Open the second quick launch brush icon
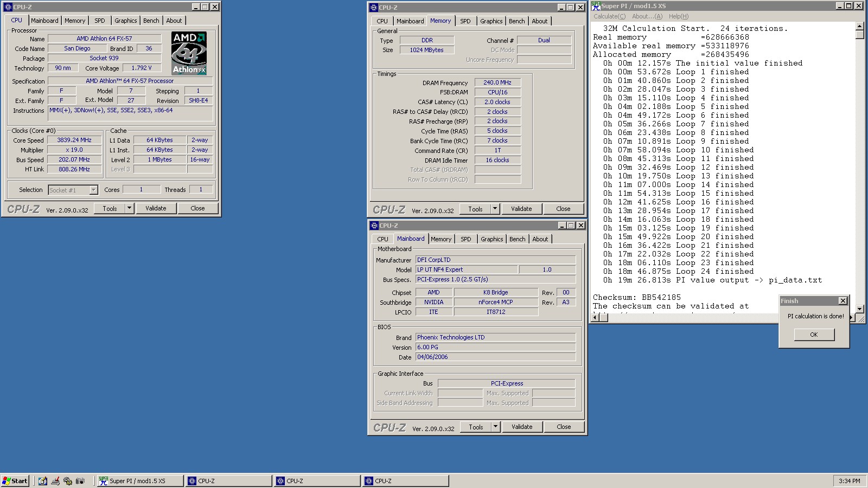 coord(55,481)
